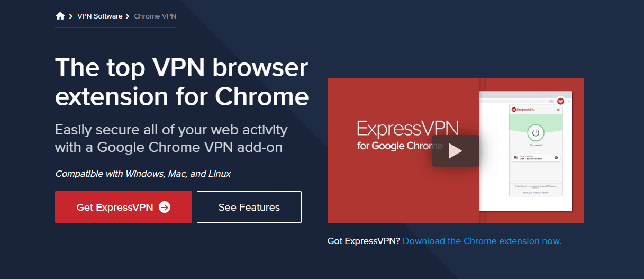
Task: Click the chevron after the home icon
Action: pyautogui.click(x=71, y=16)
